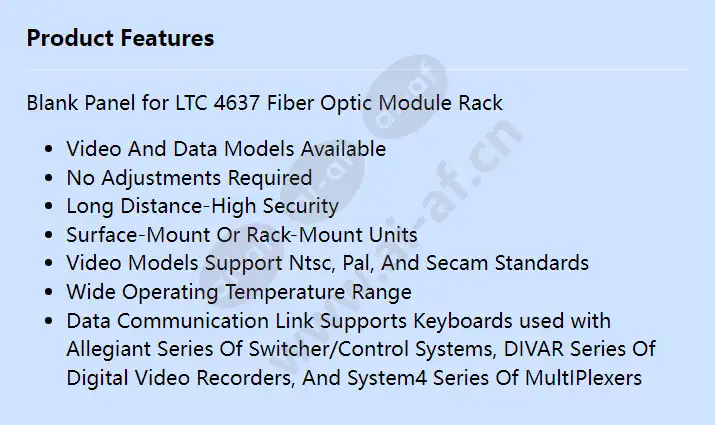Click Long Distance-High Security list item
715x425 pixels.
202,207
